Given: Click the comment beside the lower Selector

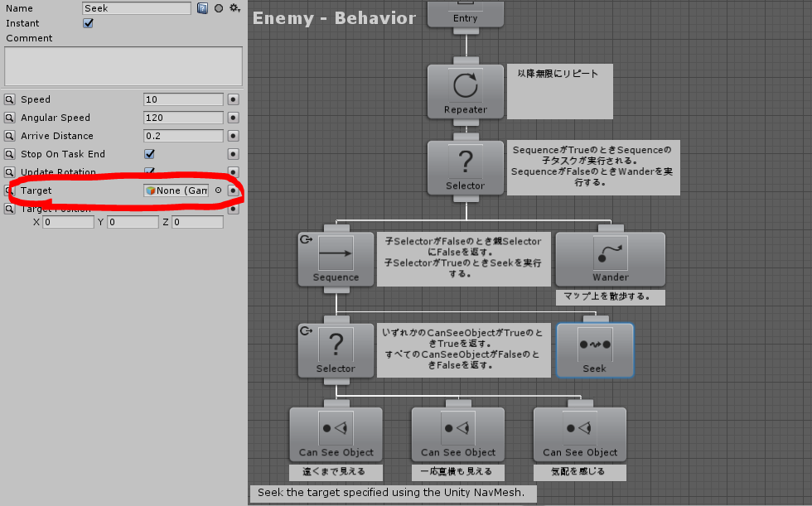Looking at the screenshot, I should pos(463,350).
